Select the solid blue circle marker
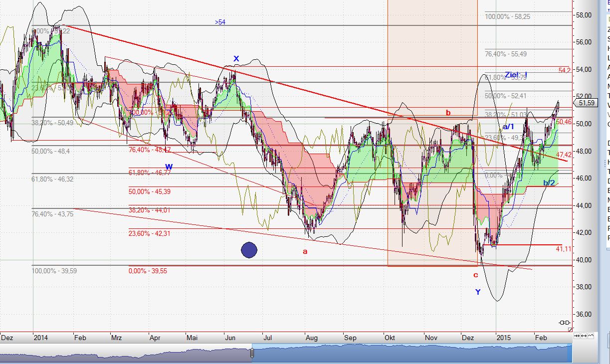This screenshot has width=610, height=364. tap(248, 250)
